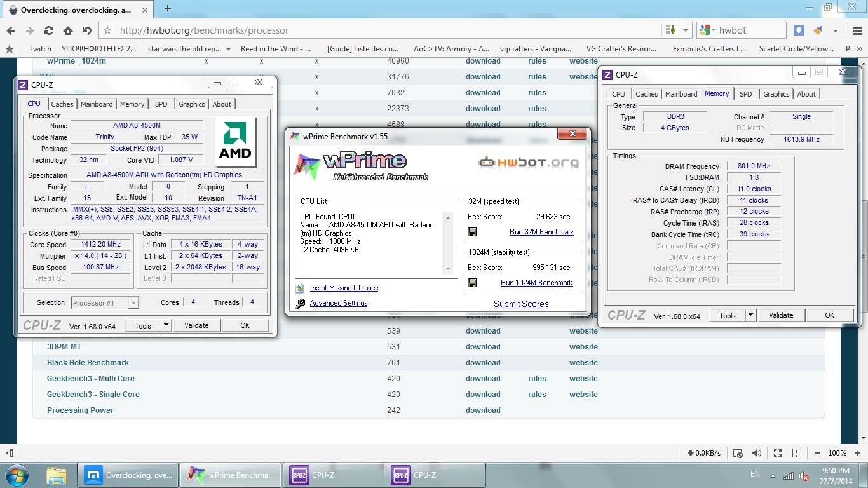
Task: Open Advanced Settings link in wPrime
Action: (x=339, y=304)
